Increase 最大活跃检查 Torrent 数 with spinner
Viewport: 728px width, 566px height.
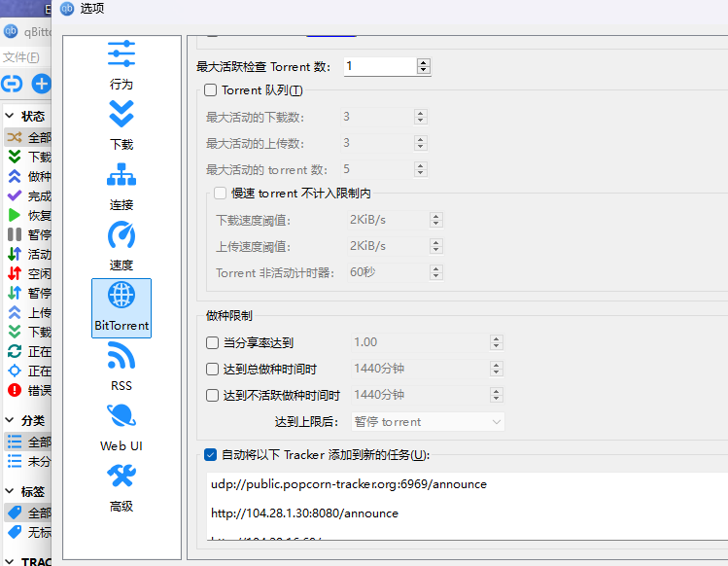[x=423, y=62]
